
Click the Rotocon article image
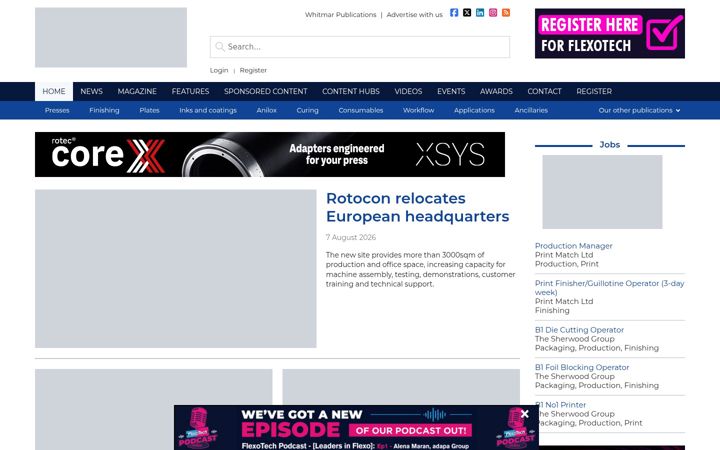pyautogui.click(x=175, y=269)
